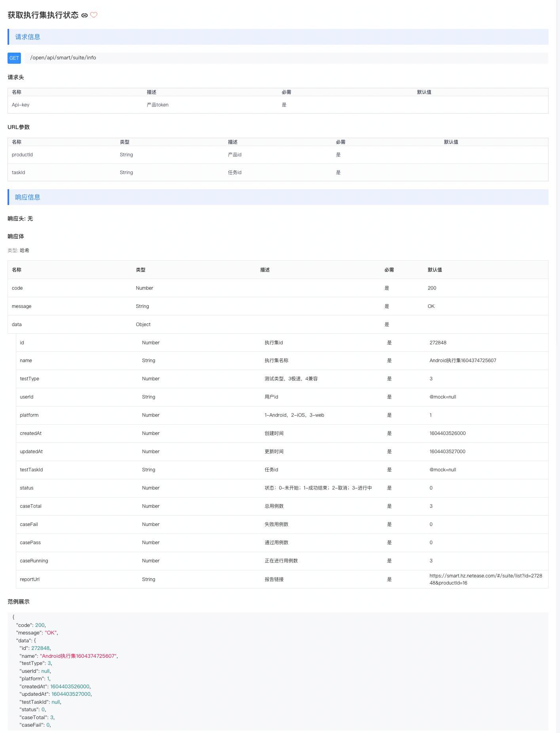Viewport: 560px width, 733px height.
Task: Select the taskId parameter name
Action: pos(18,173)
